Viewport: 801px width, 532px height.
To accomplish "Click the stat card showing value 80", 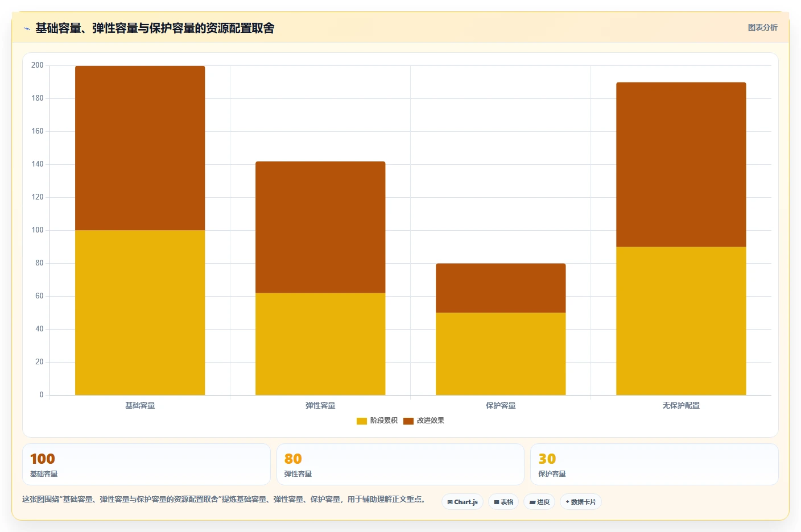I will [400, 464].
